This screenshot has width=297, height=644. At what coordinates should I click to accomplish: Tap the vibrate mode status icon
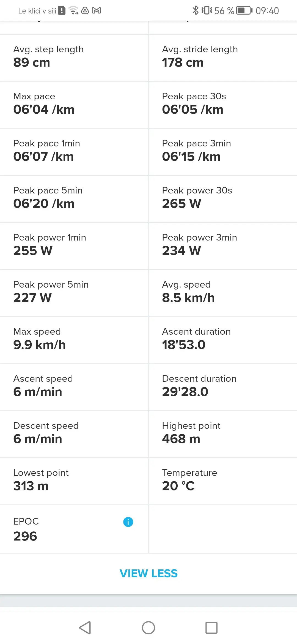(207, 10)
